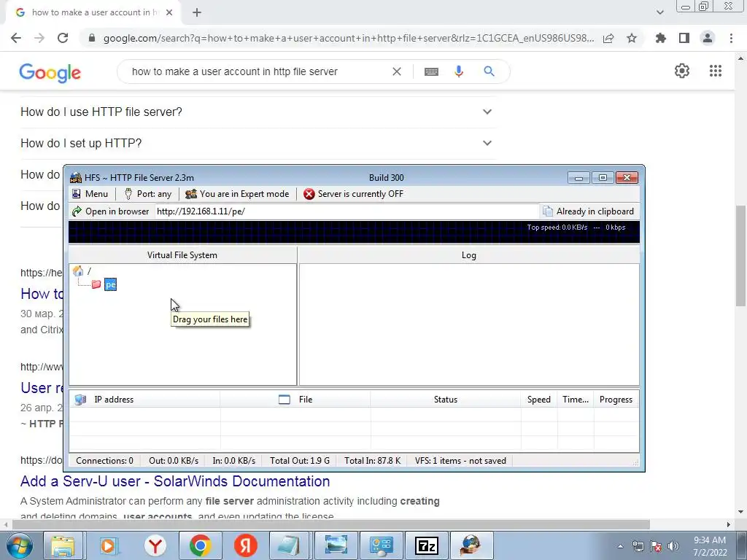The height and width of the screenshot is (560, 747).
Task: Click 'VFS: 1 items - not saved' status entry
Action: (460, 461)
